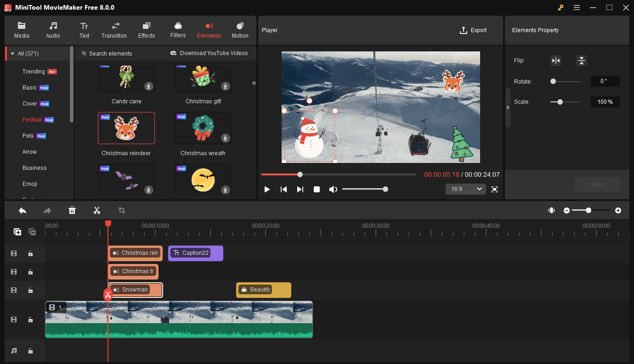Click the Rotate value field
Screen dimensions: 634x364
tap(606, 81)
